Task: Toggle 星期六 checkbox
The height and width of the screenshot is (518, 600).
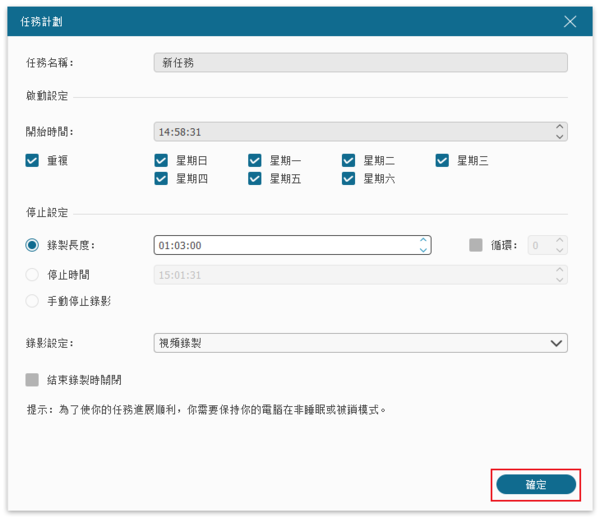Action: [349, 179]
